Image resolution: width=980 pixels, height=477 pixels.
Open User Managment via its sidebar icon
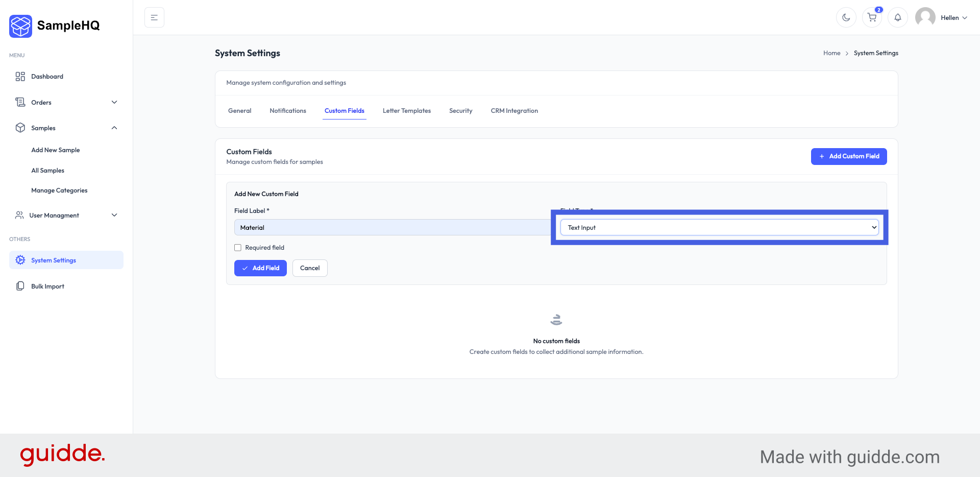20,215
